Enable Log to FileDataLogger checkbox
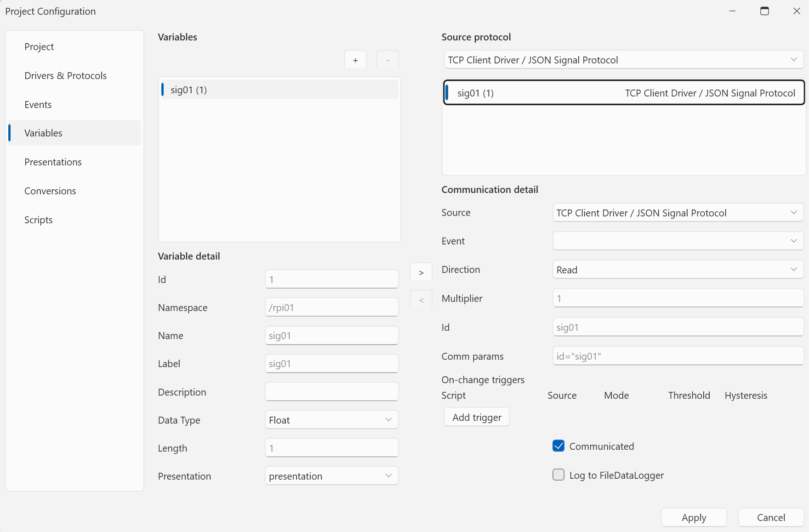809x532 pixels. [558, 475]
